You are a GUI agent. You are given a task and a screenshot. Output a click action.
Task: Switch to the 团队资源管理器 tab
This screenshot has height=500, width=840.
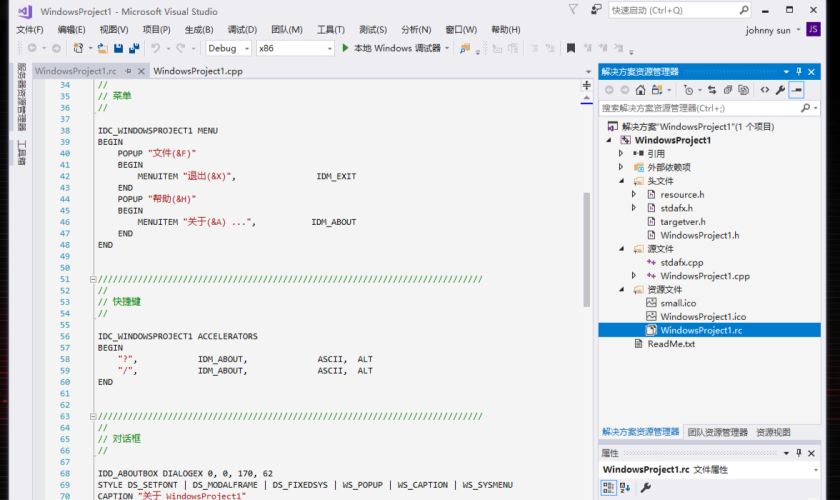click(x=717, y=432)
